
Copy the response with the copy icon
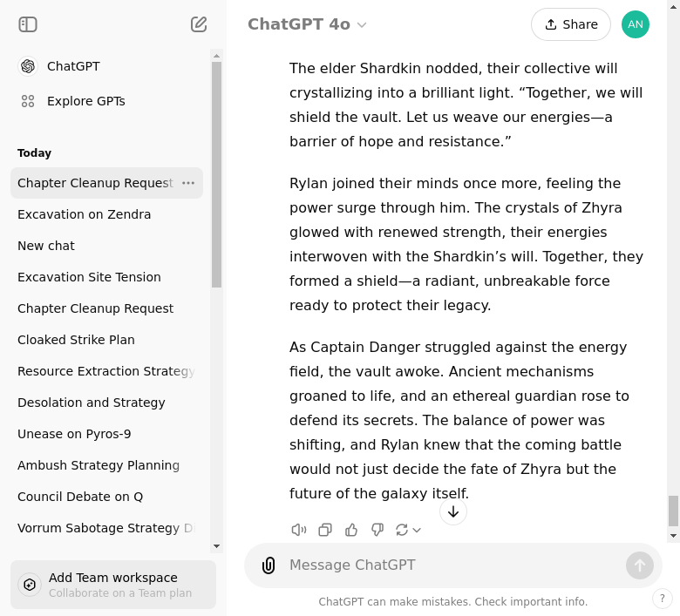click(325, 530)
